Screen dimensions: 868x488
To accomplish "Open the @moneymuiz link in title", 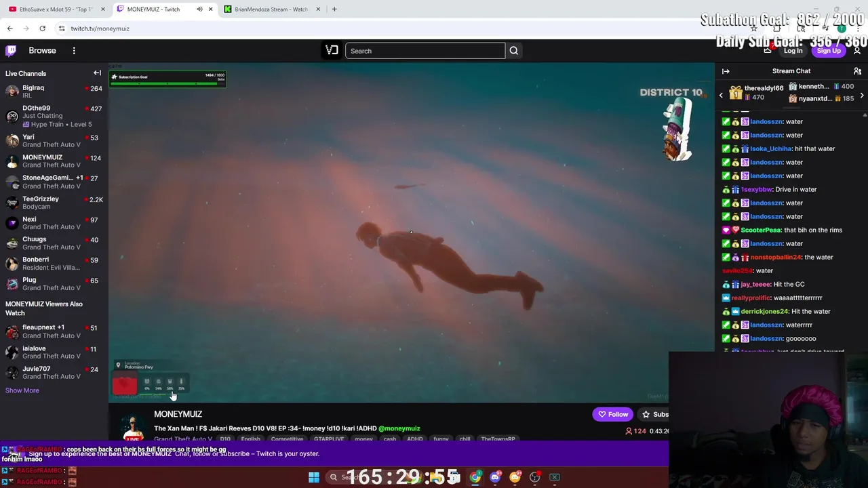I will pyautogui.click(x=399, y=428).
